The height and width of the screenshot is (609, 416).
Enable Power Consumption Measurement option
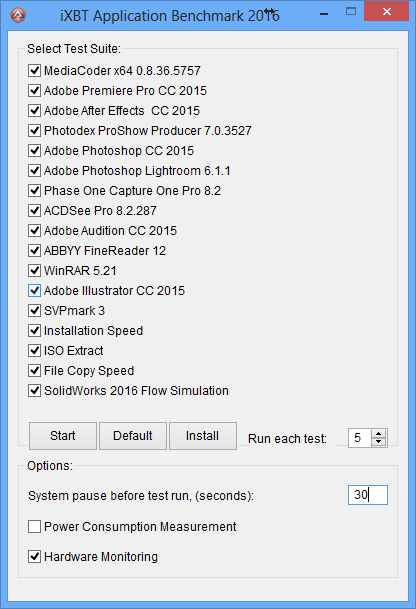pos(34,527)
